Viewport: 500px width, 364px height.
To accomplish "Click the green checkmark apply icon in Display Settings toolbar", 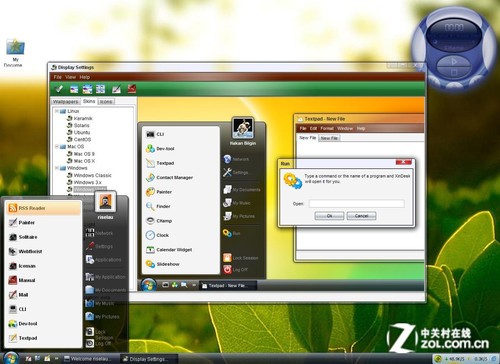I will point(59,89).
